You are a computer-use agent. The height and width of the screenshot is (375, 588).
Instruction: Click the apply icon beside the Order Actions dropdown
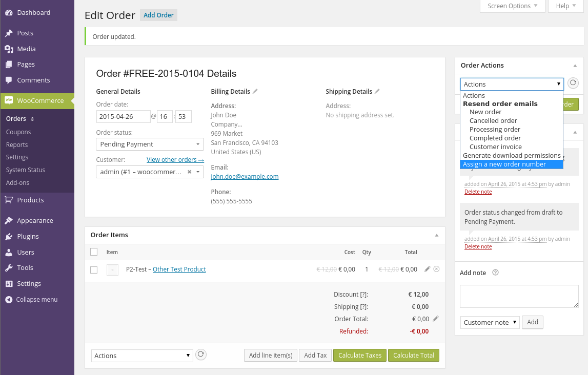(x=573, y=84)
